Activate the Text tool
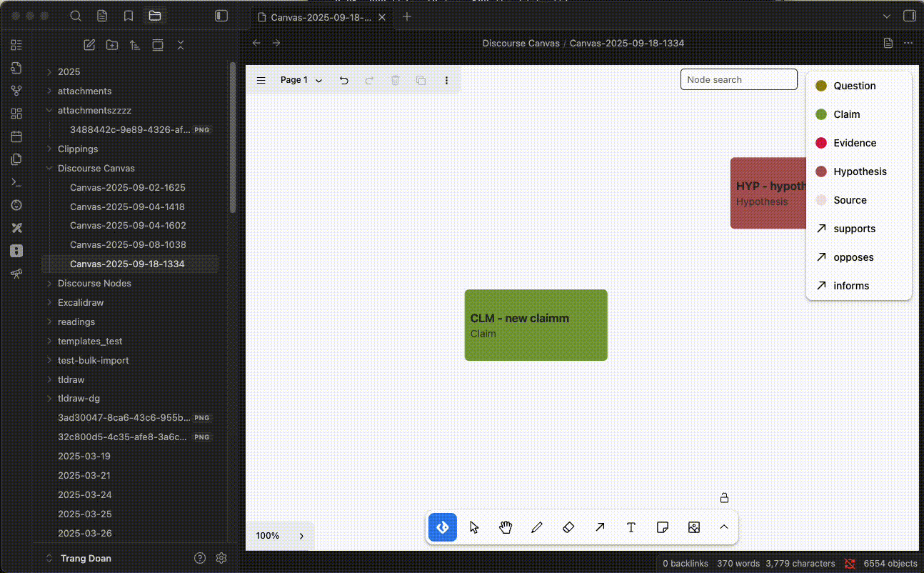924x573 pixels. click(631, 527)
